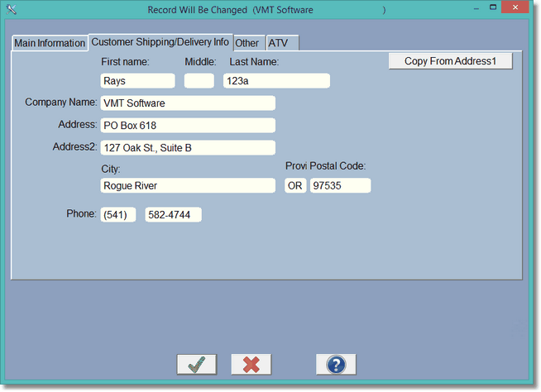Maximize the Record Will Be Changed window
This screenshot has width=541, height=392.
coord(493,7)
